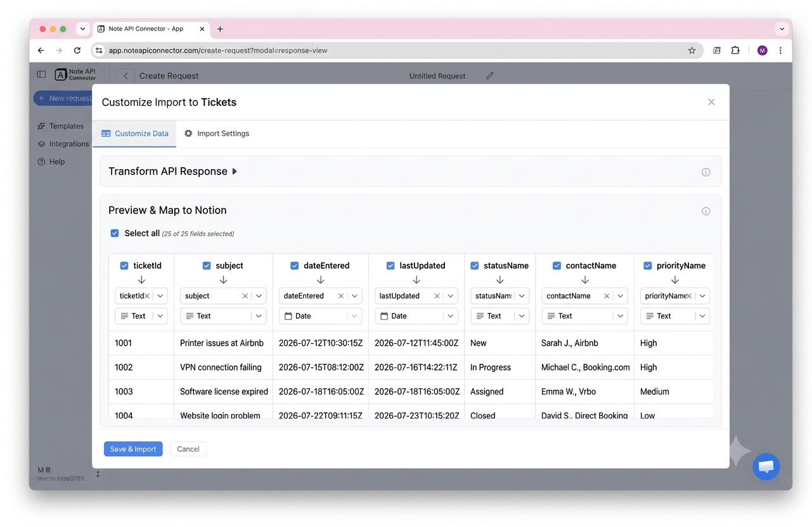Screen dimensions: 812x527
Task: Open the Date type dropdown under dateEntered
Action: pos(320,316)
